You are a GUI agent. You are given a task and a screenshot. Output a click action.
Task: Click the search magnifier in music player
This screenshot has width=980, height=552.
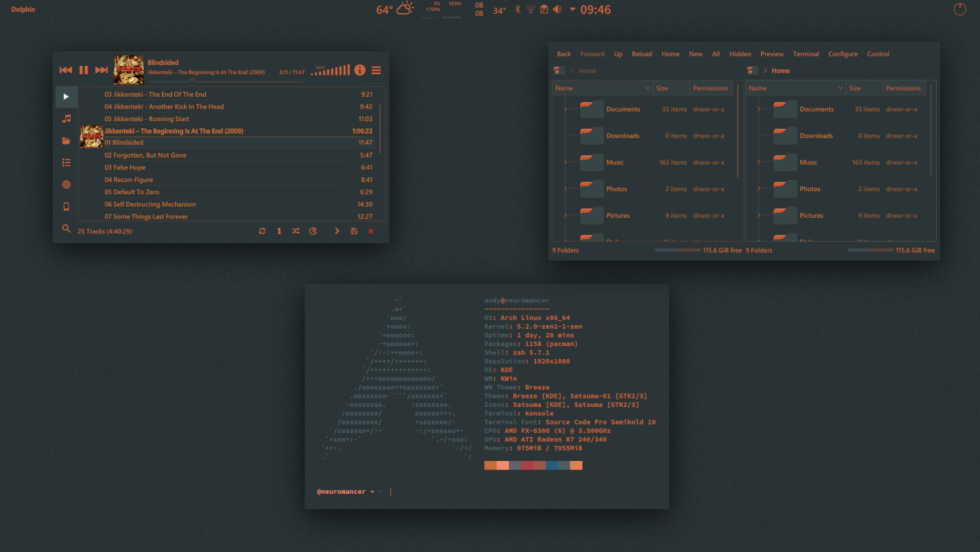66,228
